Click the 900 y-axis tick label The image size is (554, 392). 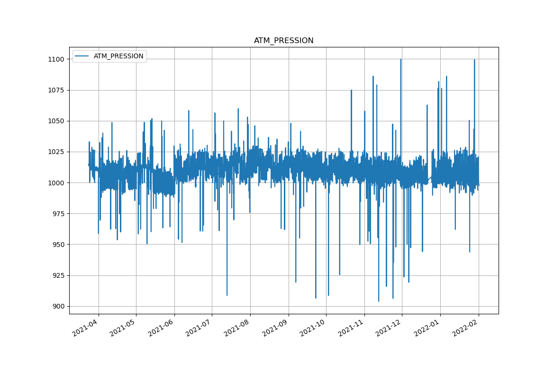click(58, 306)
